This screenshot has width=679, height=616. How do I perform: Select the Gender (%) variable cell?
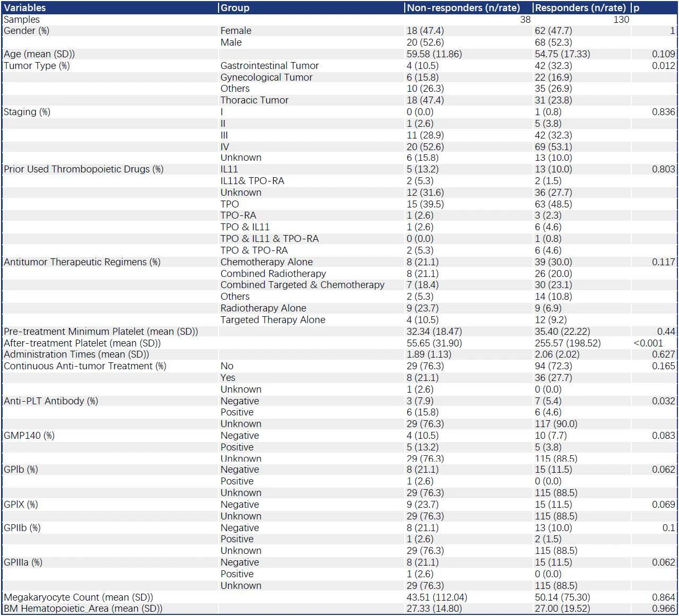27,31
